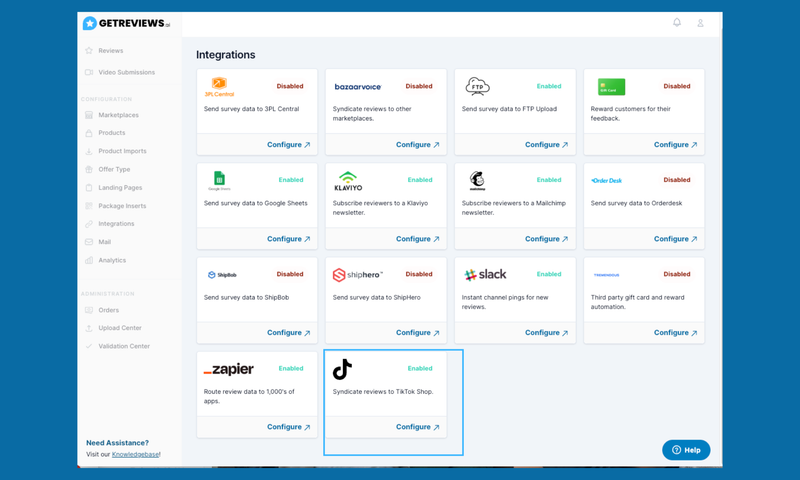The image size is (800, 480).
Task: Click the Integrations page heading
Action: 226,55
